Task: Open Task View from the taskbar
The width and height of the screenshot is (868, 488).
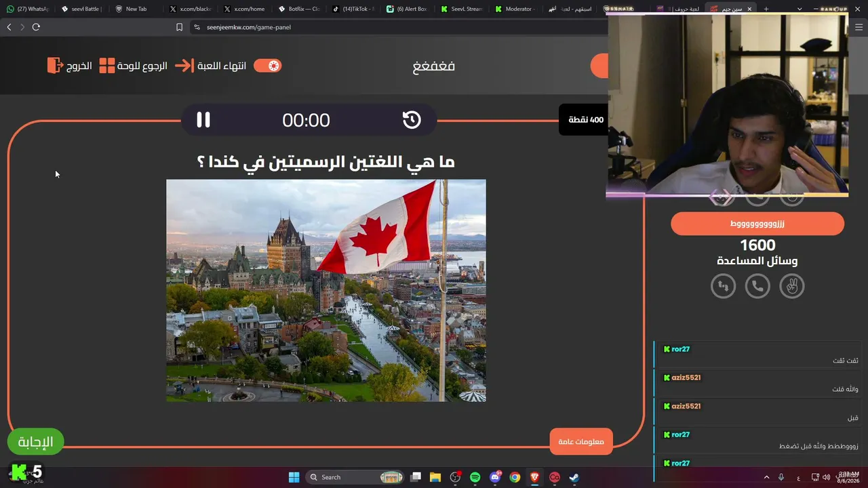Action: tap(416, 477)
